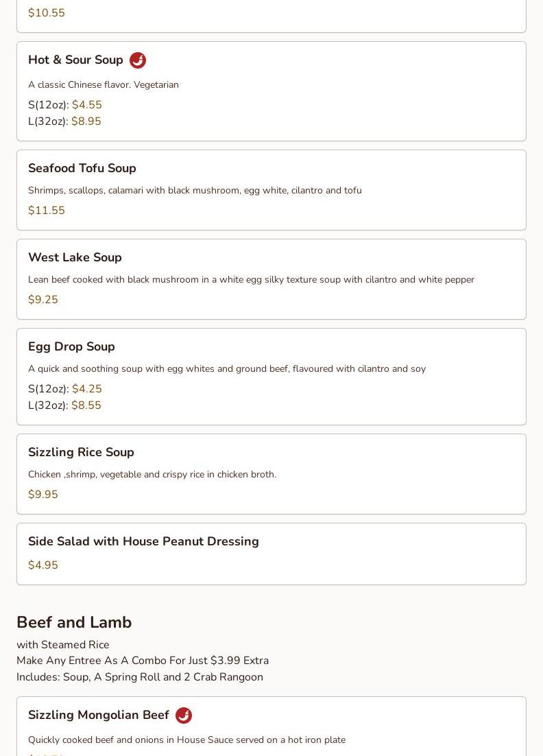Viewport: 543px width, 756px height.
Task: Open the Sizzling Mongolian Beef entree
Action: [99, 715]
